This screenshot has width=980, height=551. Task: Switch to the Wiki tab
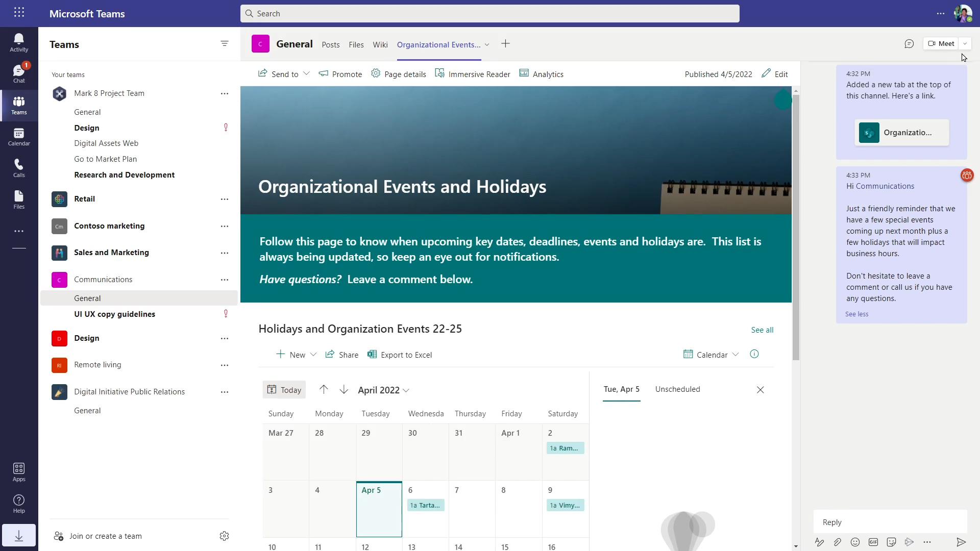[380, 45]
